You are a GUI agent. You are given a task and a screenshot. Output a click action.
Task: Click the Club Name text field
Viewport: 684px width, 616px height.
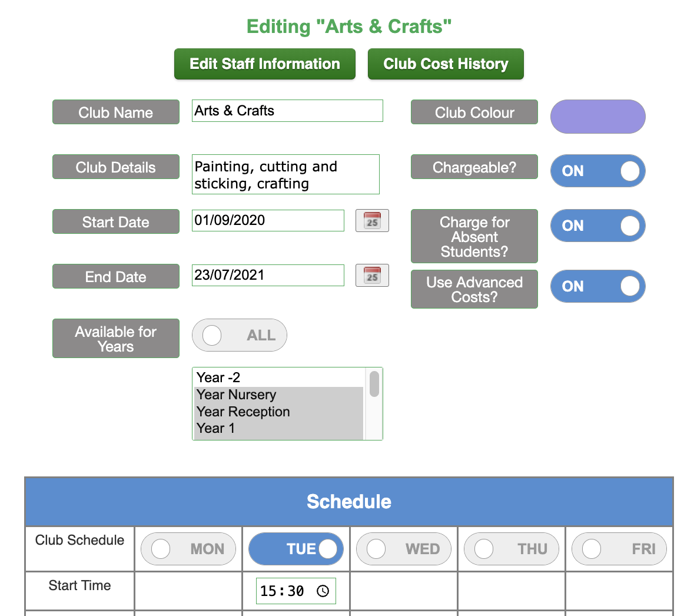[x=287, y=111]
